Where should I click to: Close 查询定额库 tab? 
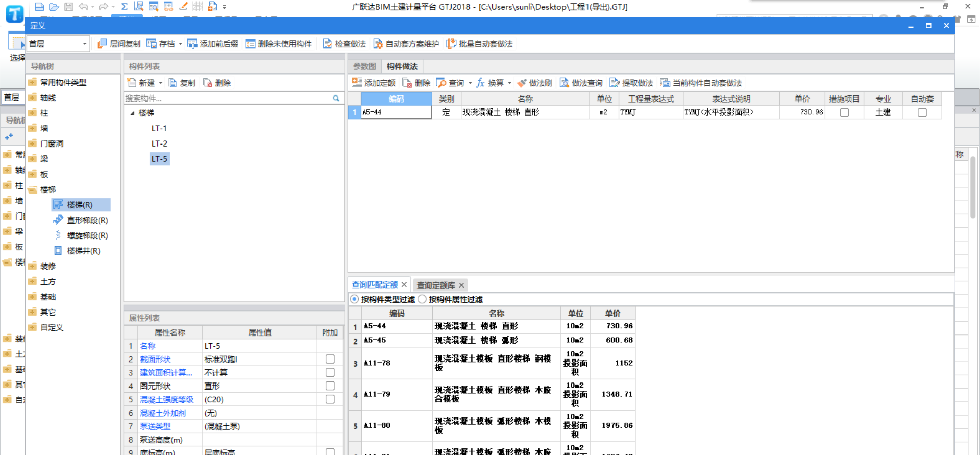pyautogui.click(x=461, y=285)
